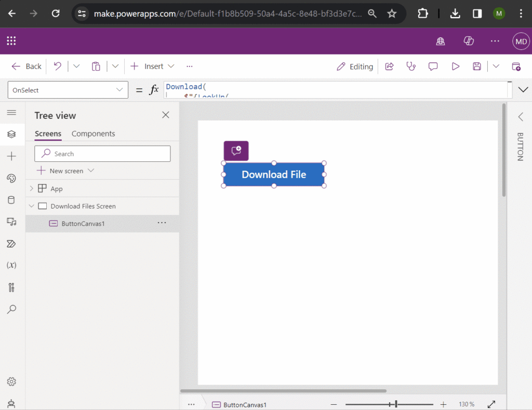Switch to the Screens tab
The image size is (532, 410).
coord(48,133)
